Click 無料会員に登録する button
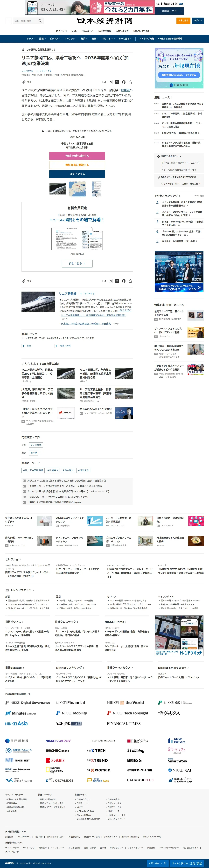 77,165
